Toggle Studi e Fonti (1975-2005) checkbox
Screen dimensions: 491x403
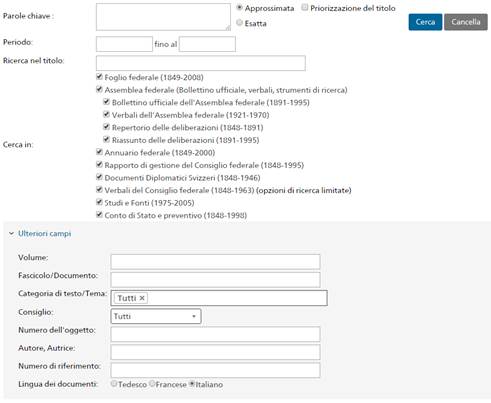(x=99, y=202)
